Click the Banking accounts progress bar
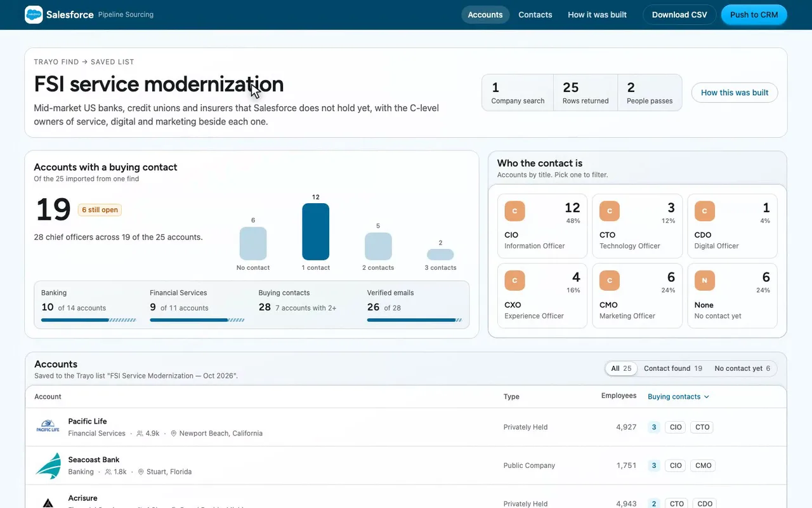 [89, 320]
